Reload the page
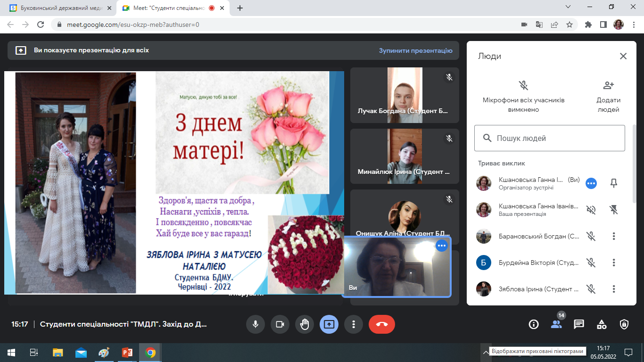Screen dimensions: 644x362 [x=41, y=25]
